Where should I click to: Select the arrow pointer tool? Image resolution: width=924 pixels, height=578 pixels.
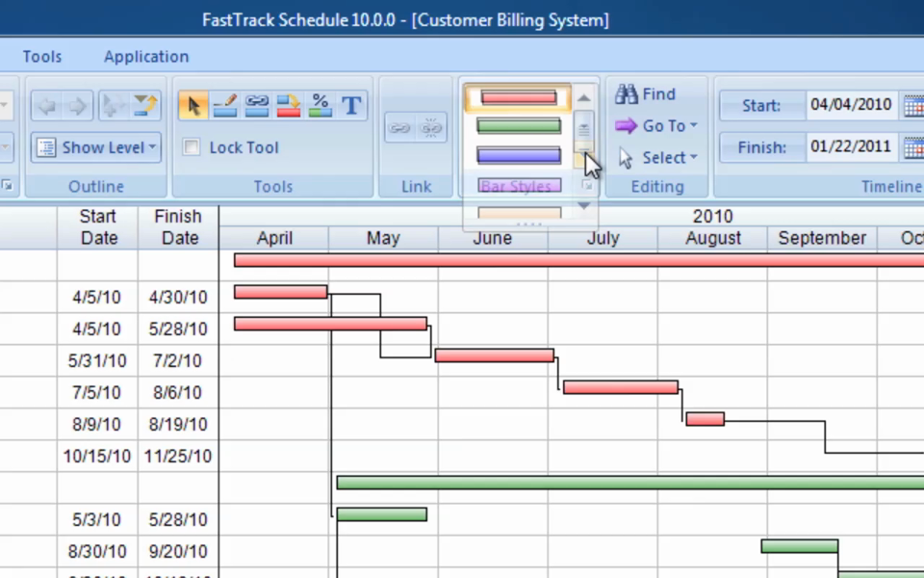coord(193,106)
